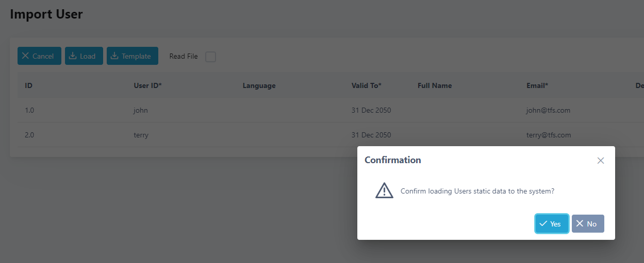Confirm loading by clicking Yes
Screen dimensions: 644x263
(552, 224)
